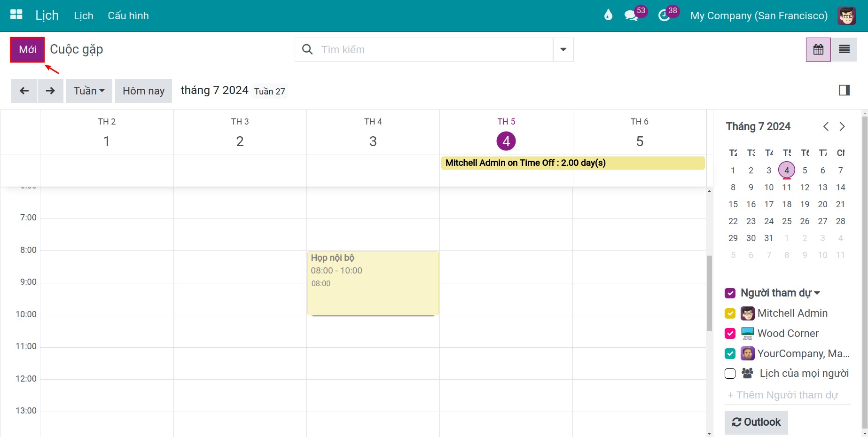
Task: Open the apps grid menu icon
Action: [x=16, y=15]
